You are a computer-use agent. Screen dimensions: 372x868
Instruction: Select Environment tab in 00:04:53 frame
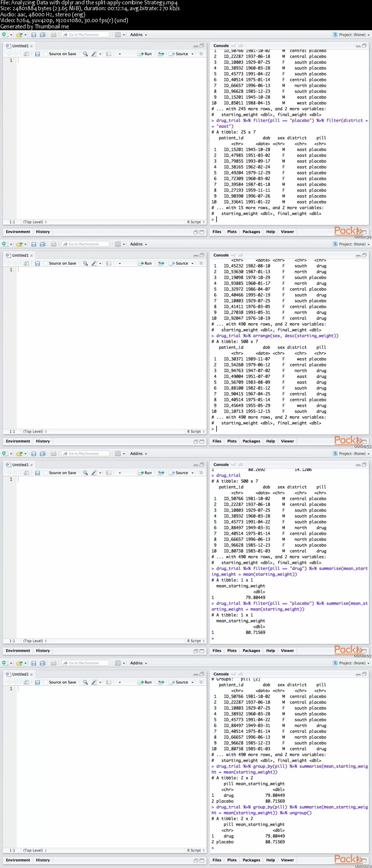18,441
